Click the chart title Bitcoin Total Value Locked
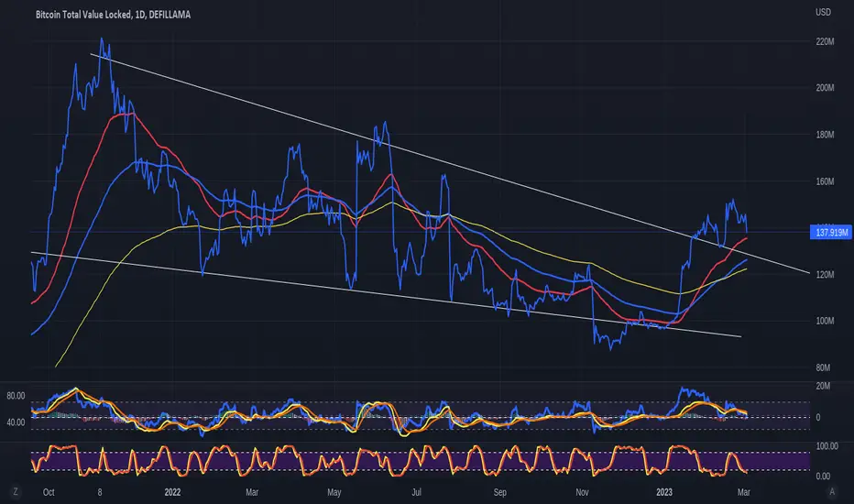Image resolution: width=854 pixels, height=504 pixels. click(x=83, y=15)
